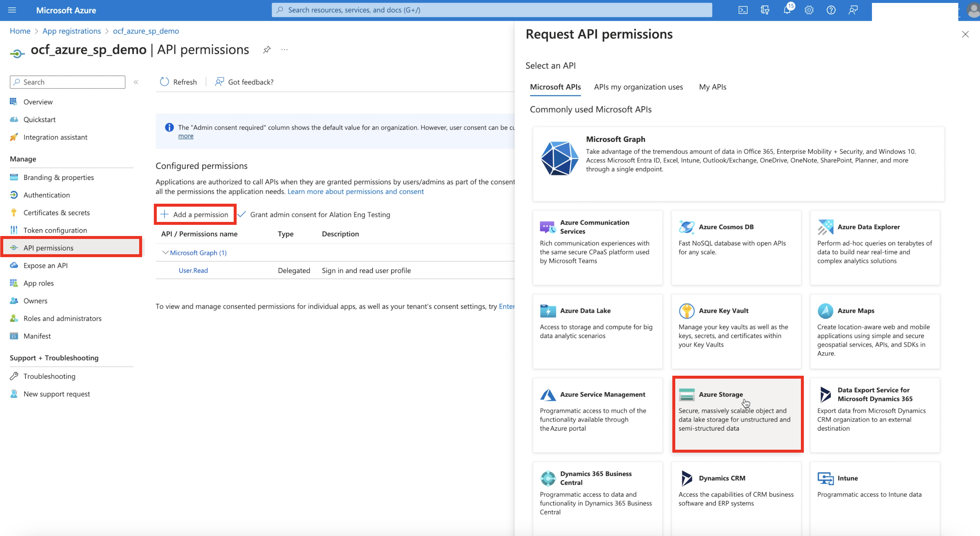Follow the Learn more about permissions link
This screenshot has width=980, height=536.
pos(355,191)
